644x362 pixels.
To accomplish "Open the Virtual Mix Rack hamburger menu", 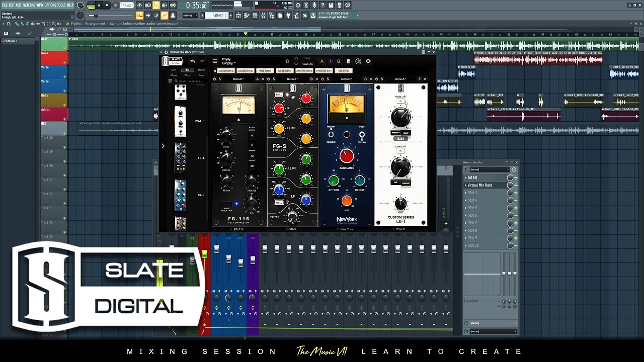I will pos(215,61).
